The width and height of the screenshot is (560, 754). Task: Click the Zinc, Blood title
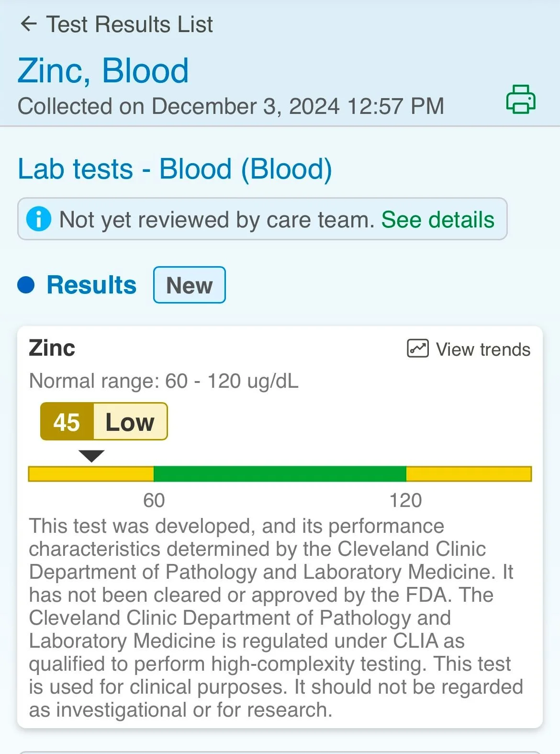pos(103,71)
